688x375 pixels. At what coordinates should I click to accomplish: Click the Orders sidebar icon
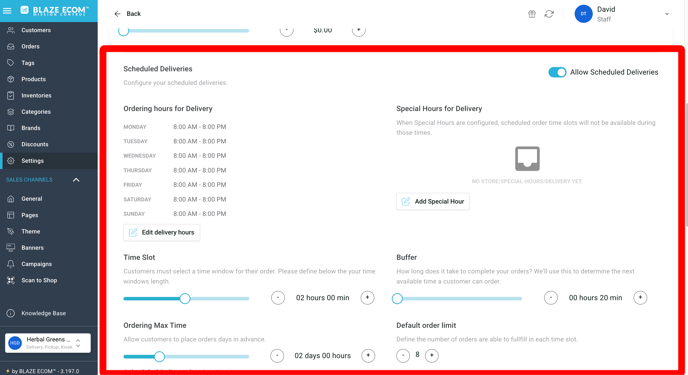11,46
